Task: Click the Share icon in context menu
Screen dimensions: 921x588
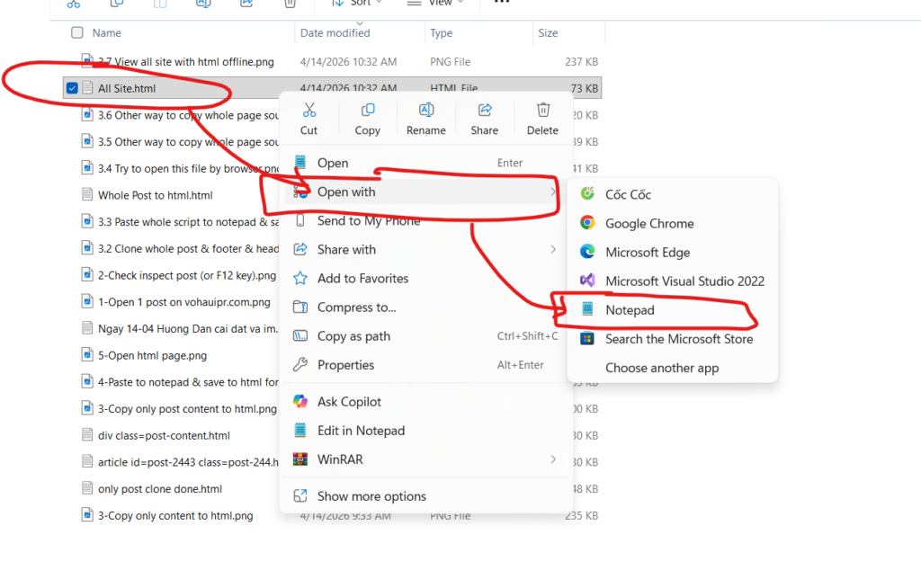Action: click(484, 111)
